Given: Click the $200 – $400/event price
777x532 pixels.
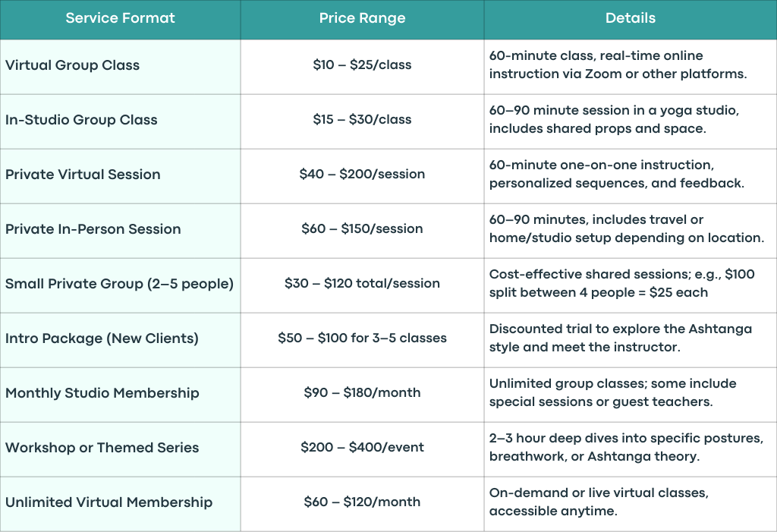Looking at the screenshot, I should [x=362, y=447].
